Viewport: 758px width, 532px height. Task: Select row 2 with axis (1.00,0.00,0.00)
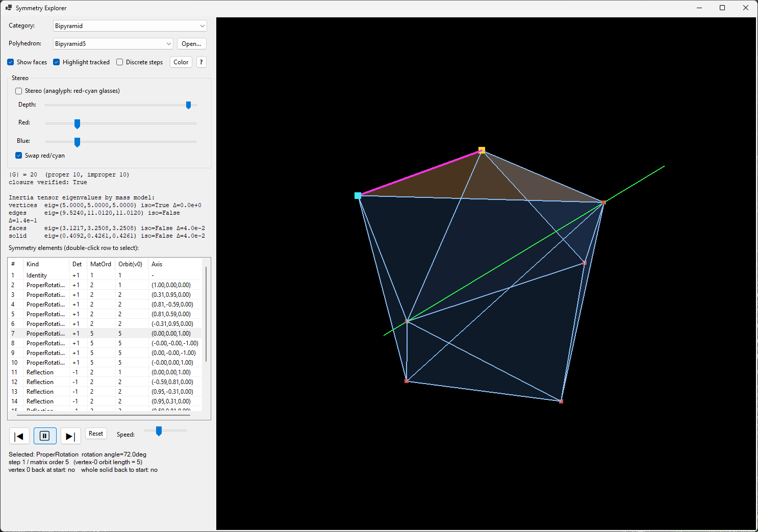click(x=106, y=285)
